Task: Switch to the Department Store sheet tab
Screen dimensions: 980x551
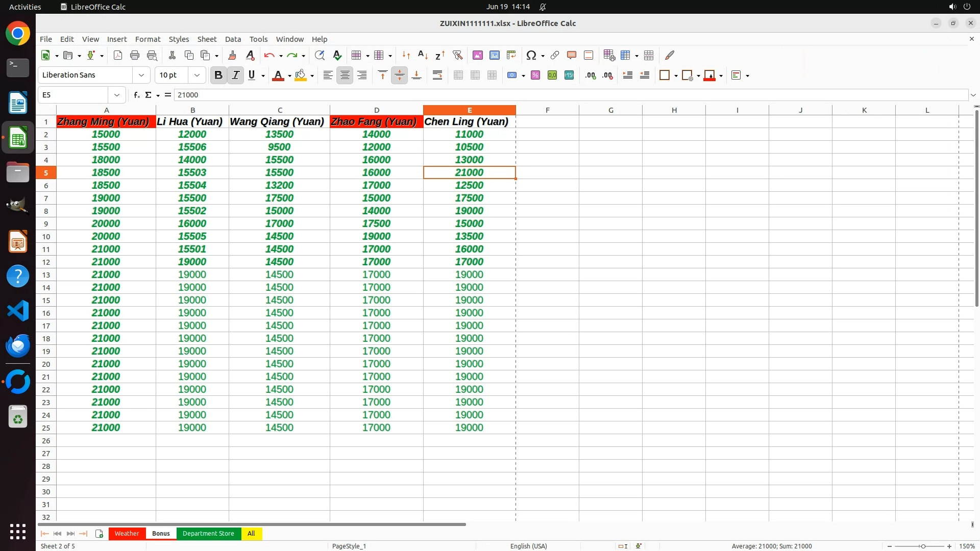Action: pyautogui.click(x=208, y=533)
